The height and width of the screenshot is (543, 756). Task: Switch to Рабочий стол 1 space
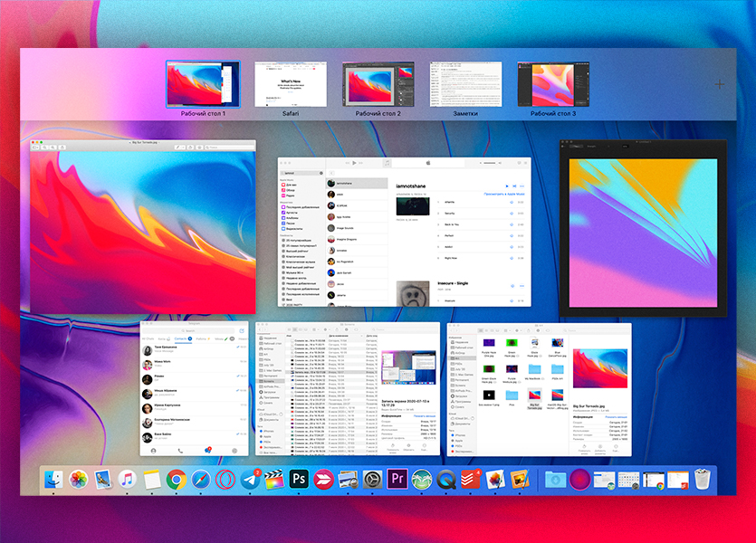(x=203, y=84)
